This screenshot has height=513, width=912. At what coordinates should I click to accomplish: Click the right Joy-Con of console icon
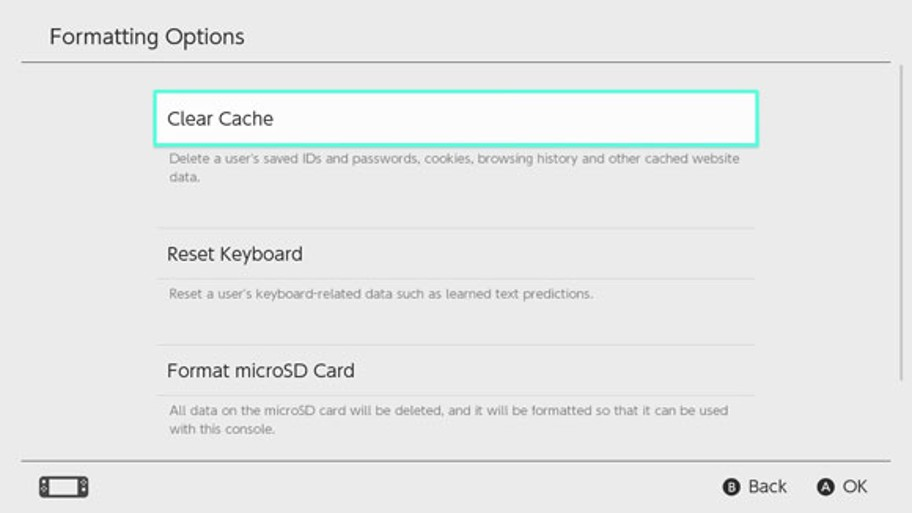tap(83, 487)
